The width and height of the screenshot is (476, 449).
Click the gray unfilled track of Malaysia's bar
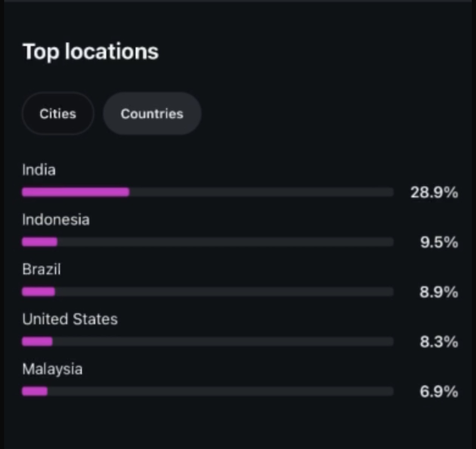(221, 391)
